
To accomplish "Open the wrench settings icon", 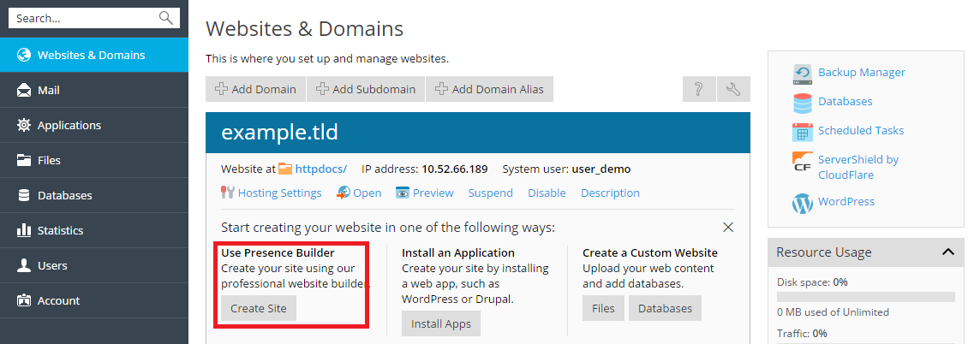I will click(733, 89).
